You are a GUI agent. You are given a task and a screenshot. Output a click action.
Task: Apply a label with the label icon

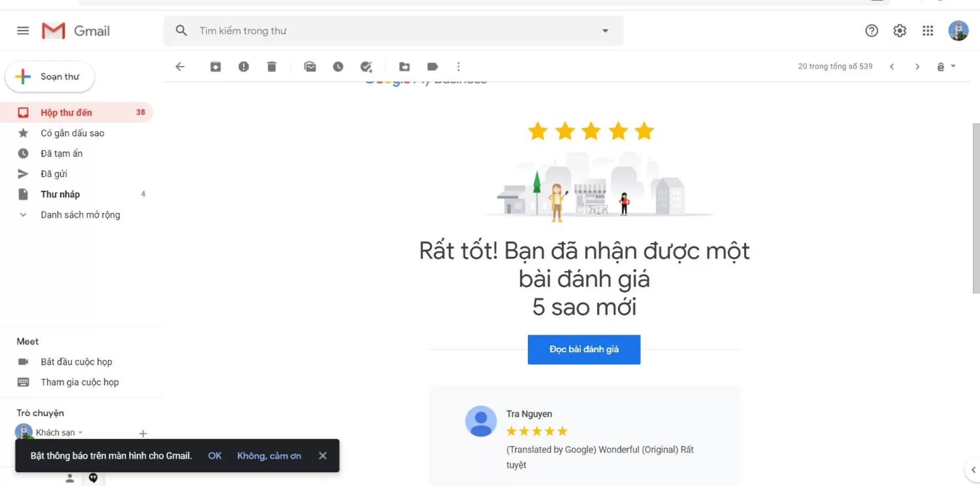(432, 66)
